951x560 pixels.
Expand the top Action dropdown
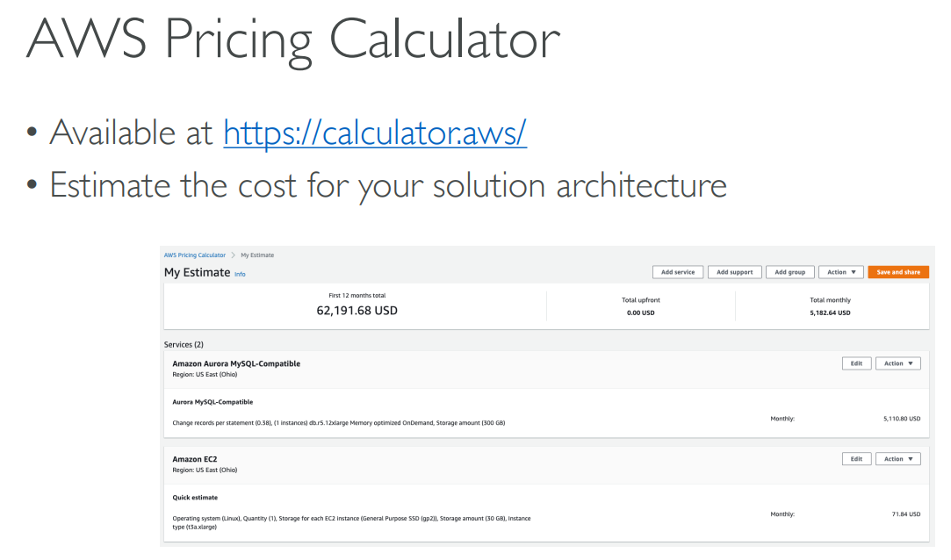coord(841,272)
